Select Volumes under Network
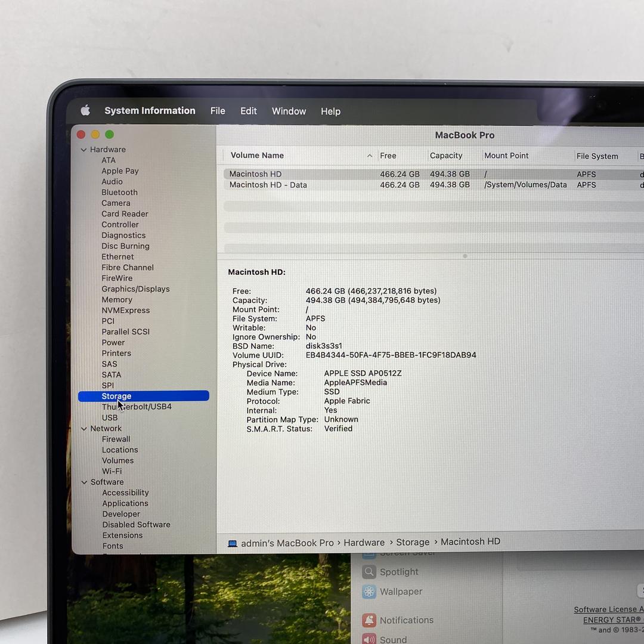 [x=118, y=460]
